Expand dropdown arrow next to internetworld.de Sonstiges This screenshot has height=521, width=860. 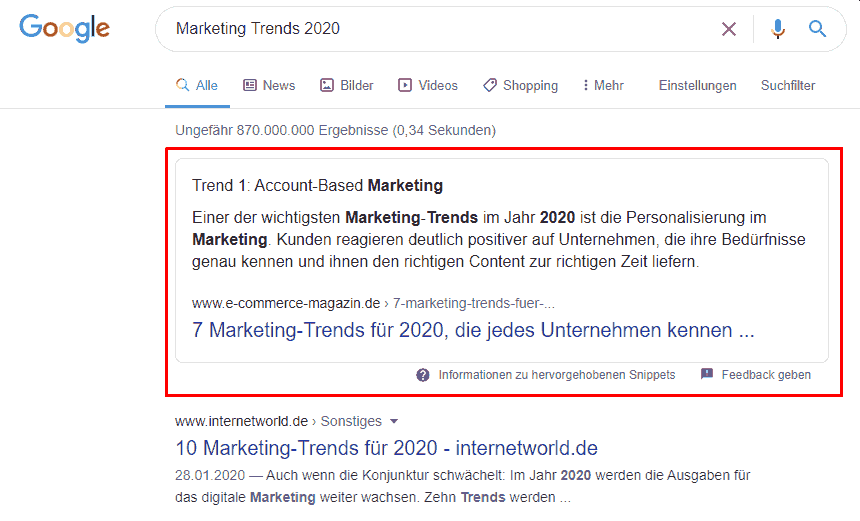tap(394, 422)
